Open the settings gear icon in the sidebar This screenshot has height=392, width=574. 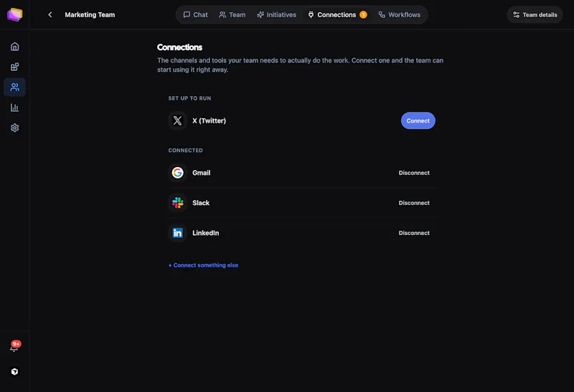click(x=14, y=128)
